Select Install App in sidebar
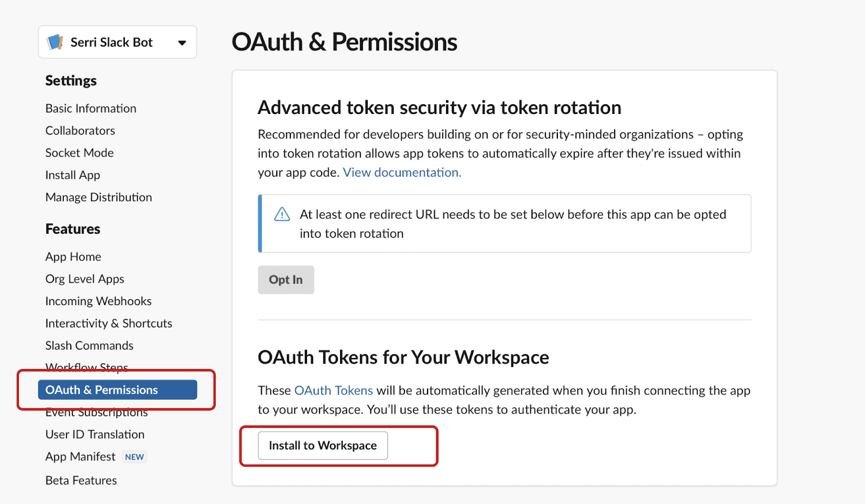Image resolution: width=865 pixels, height=504 pixels. pos(72,175)
